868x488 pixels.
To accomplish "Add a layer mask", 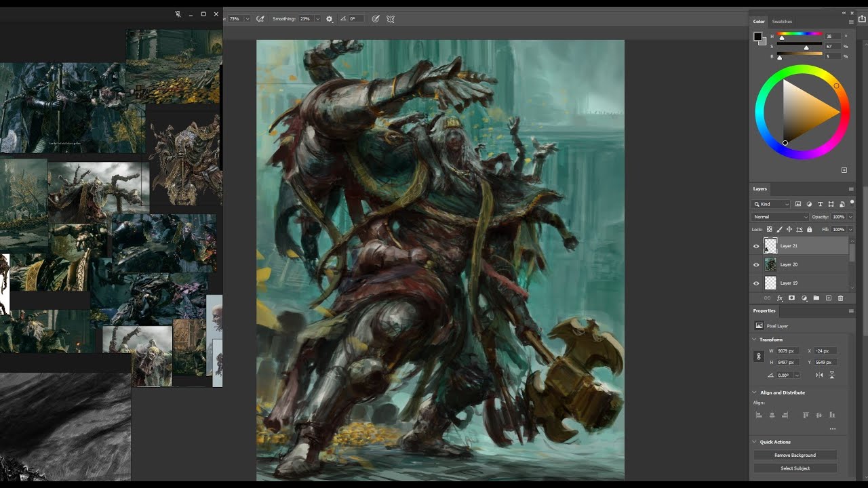I will coord(791,298).
